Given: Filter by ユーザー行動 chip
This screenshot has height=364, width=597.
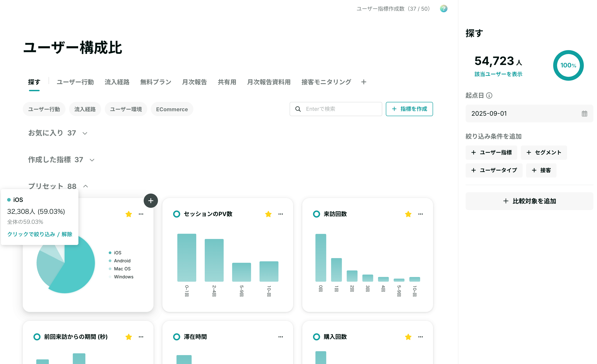Looking at the screenshot, I should 44,109.
